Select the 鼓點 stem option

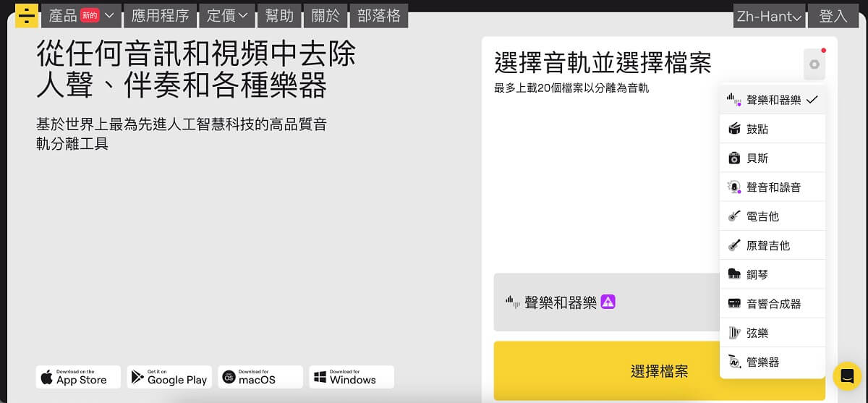[x=773, y=129]
